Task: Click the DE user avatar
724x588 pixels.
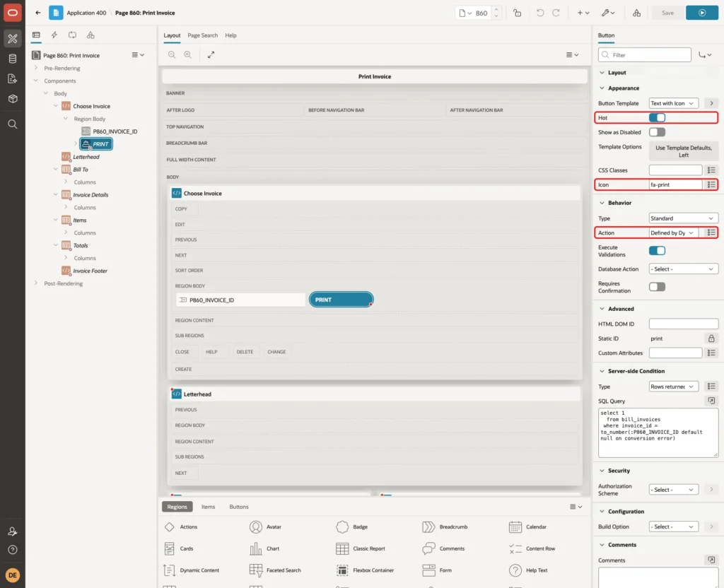Action: [x=13, y=575]
